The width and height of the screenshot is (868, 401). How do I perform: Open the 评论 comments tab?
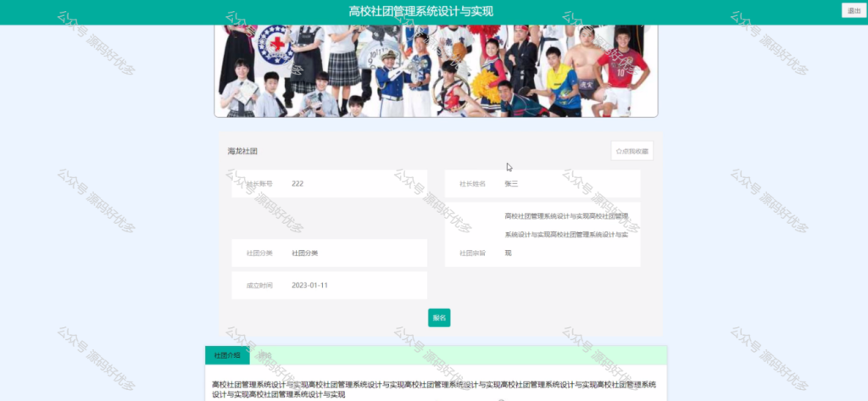point(264,355)
